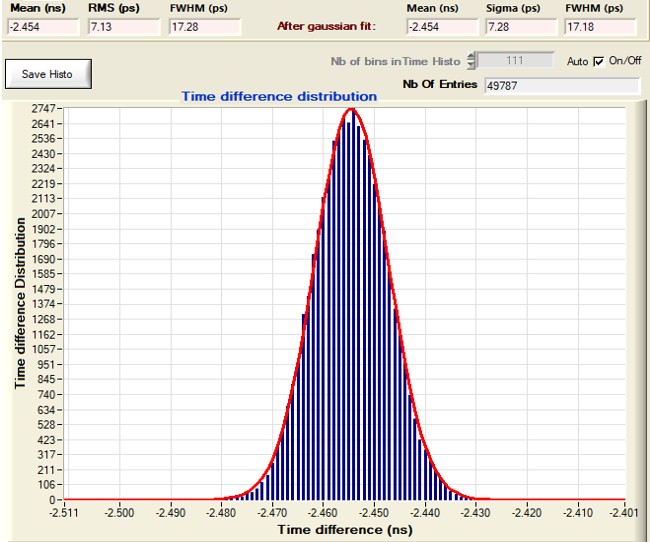Decrement the number of bins spinner
This screenshot has height=542, width=650.
point(473,65)
